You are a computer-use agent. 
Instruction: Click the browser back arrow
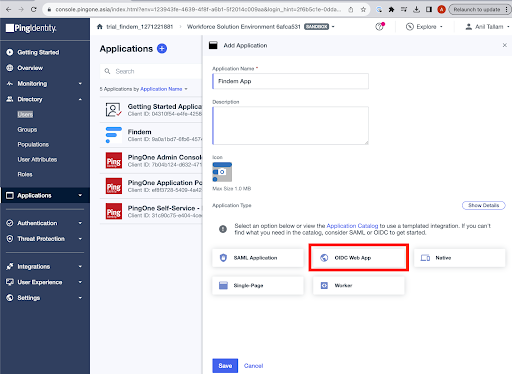coord(8,9)
